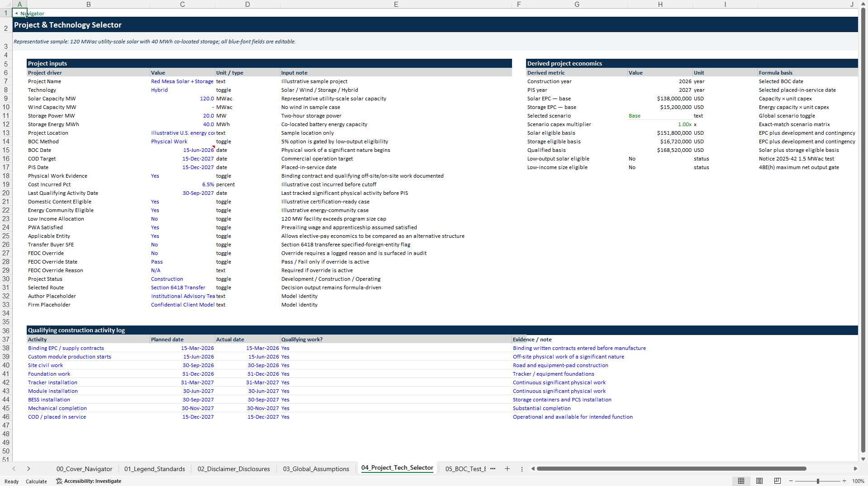
Task: Click the Navigator back link in cell A1
Action: (x=30, y=14)
